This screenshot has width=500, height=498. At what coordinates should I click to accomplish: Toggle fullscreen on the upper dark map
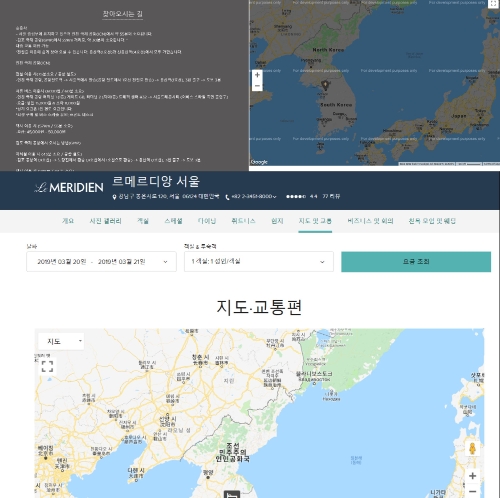(494, 4)
